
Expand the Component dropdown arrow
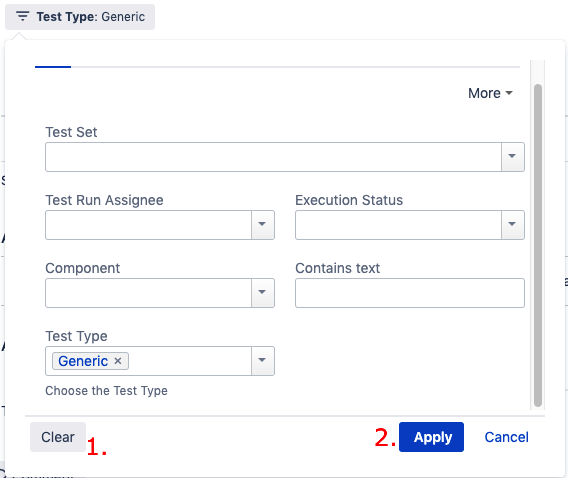coord(262,293)
